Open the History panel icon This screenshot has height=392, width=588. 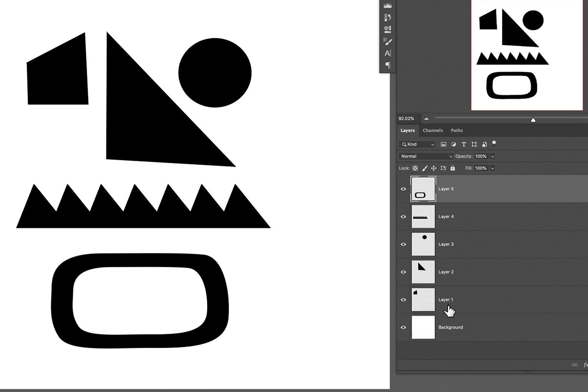pos(388,18)
